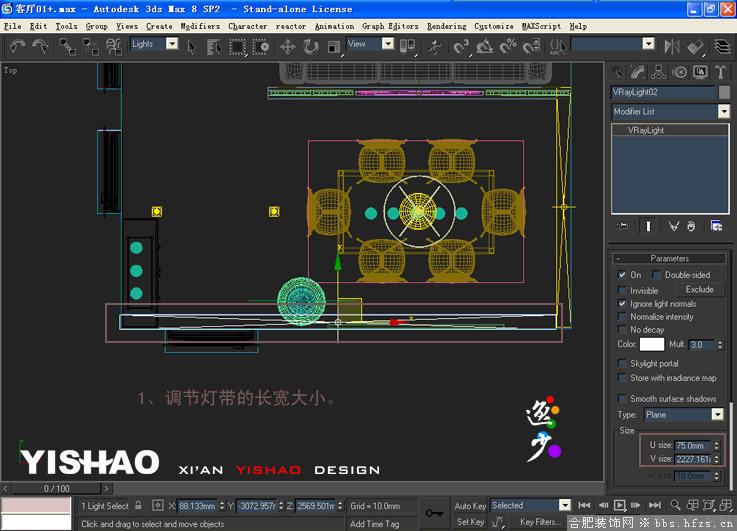Image resolution: width=737 pixels, height=531 pixels.
Task: Select the Bind to Space Warp tool
Action: point(113,47)
